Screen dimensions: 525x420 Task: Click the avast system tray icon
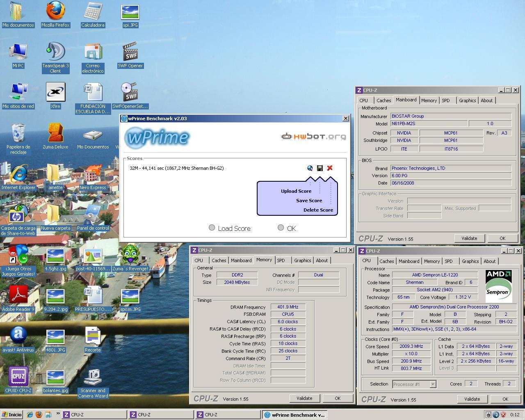496,415
